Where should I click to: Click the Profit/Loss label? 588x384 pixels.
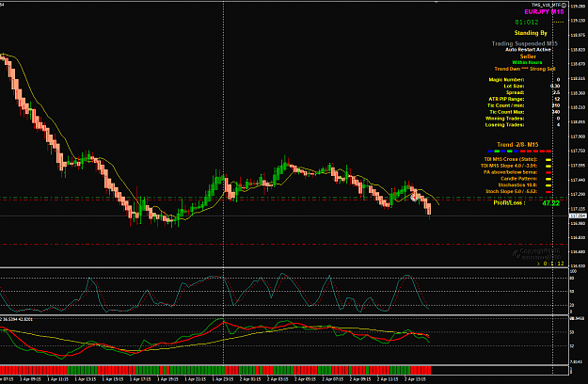[509, 203]
